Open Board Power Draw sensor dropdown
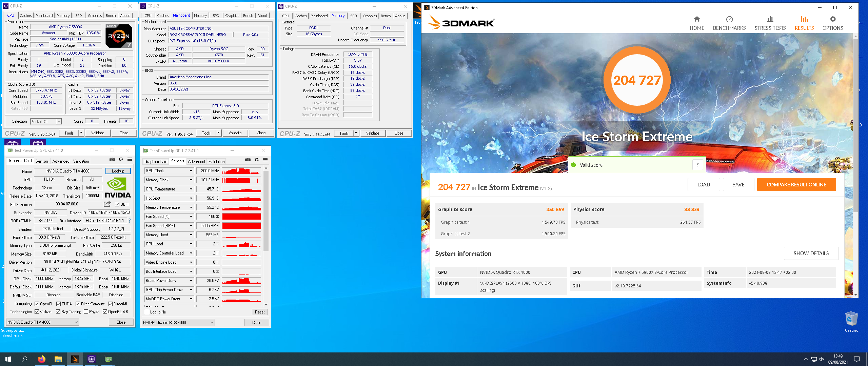The image size is (868, 366). tap(191, 281)
